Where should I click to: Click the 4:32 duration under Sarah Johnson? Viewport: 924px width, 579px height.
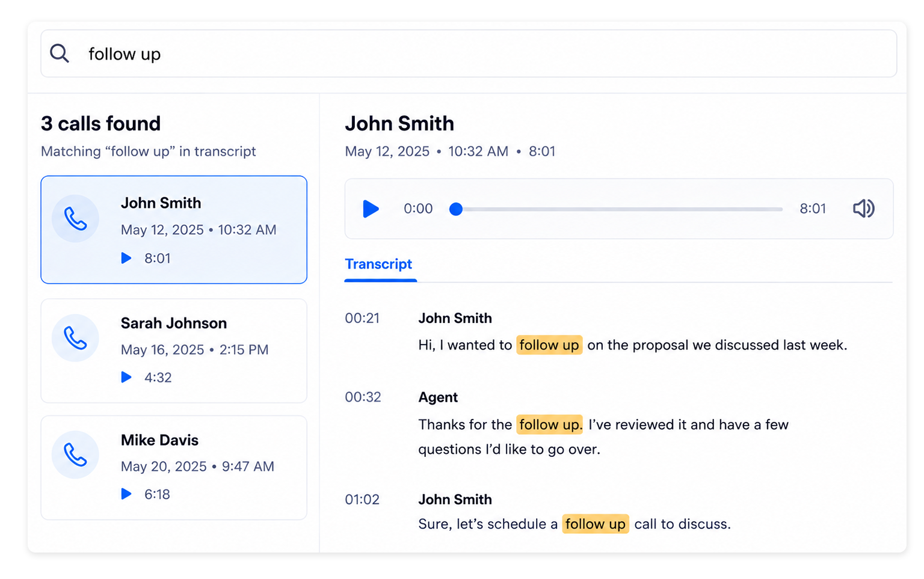[x=158, y=378]
